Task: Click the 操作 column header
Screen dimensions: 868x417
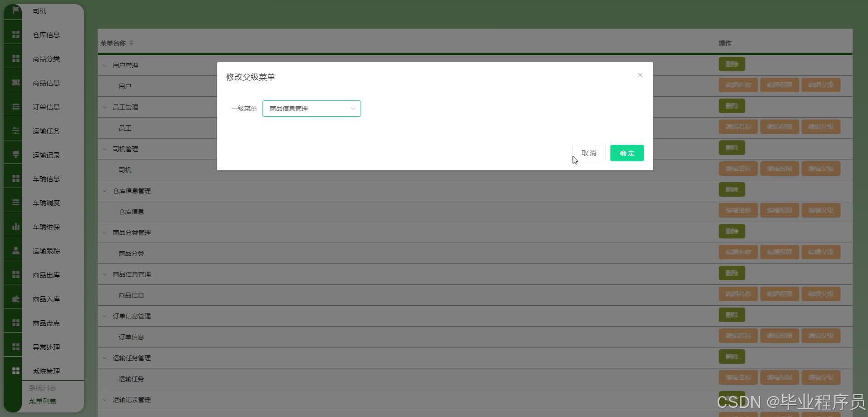Action: 725,43
